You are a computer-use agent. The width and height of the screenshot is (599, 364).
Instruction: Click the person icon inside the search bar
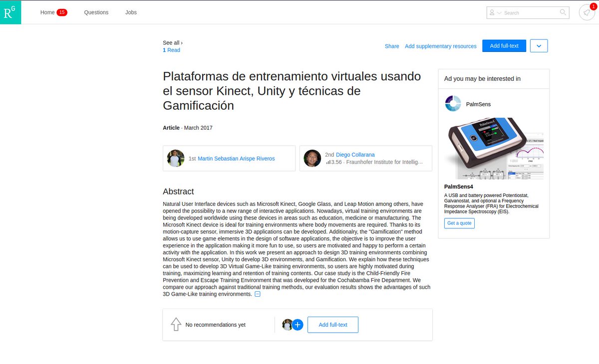(492, 12)
